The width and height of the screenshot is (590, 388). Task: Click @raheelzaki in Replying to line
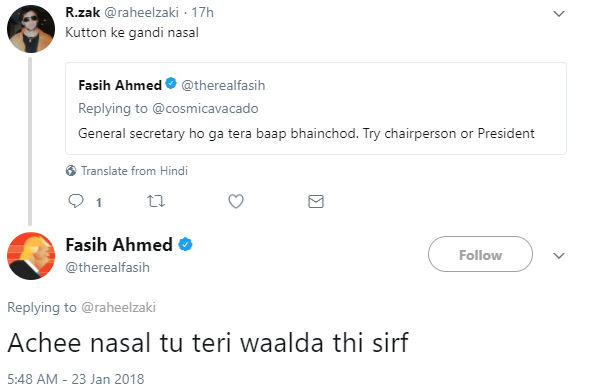[118, 307]
